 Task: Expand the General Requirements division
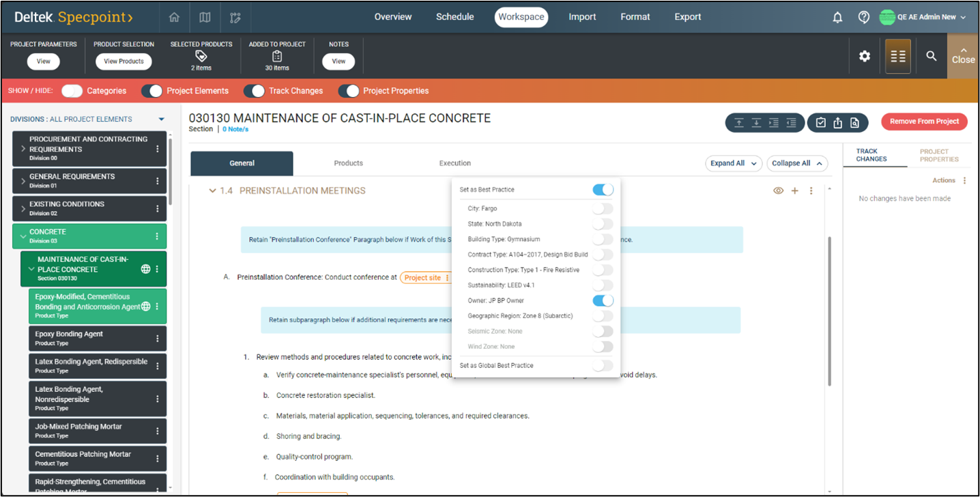pos(23,180)
